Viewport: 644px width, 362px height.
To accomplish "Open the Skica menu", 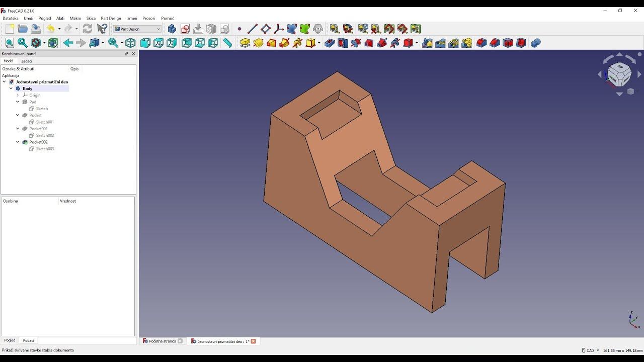I will point(91,19).
